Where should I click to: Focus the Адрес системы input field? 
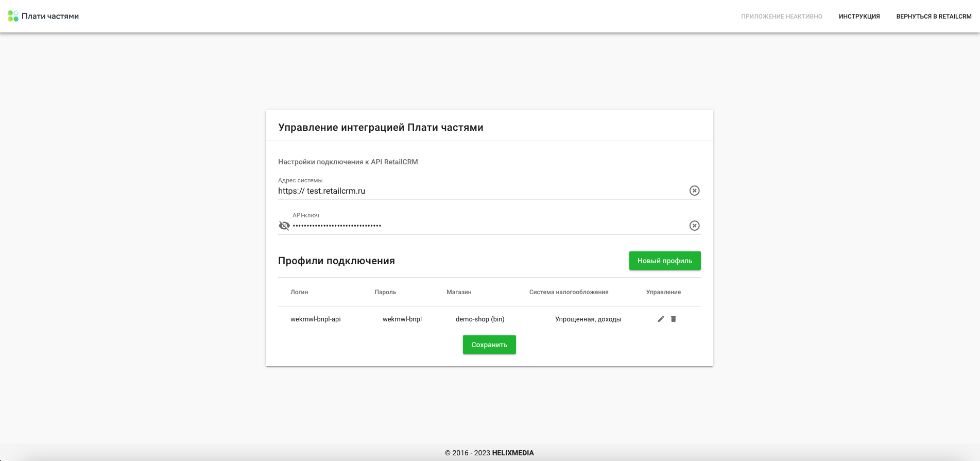(479, 191)
